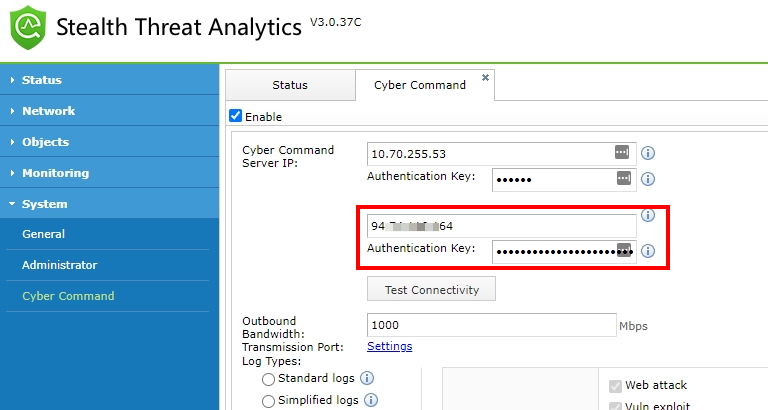
Task: Switch to the Status tab
Action: [290, 85]
